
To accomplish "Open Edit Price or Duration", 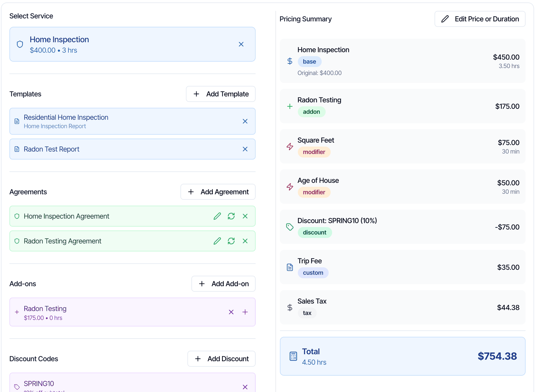I will 480,19.
